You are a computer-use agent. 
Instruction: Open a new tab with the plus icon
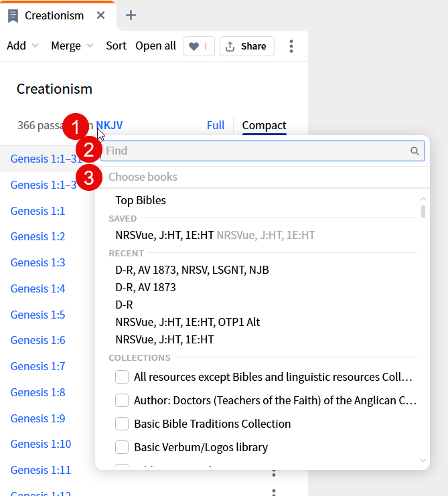131,15
